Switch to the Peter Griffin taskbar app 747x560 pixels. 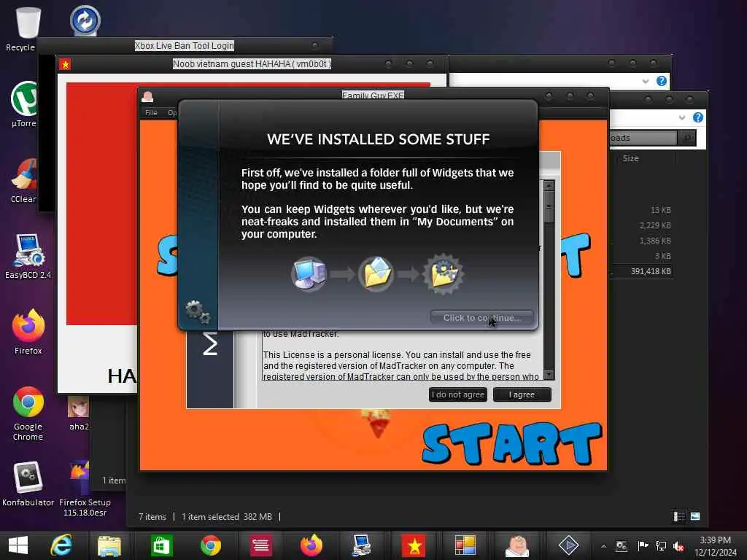pyautogui.click(x=517, y=545)
